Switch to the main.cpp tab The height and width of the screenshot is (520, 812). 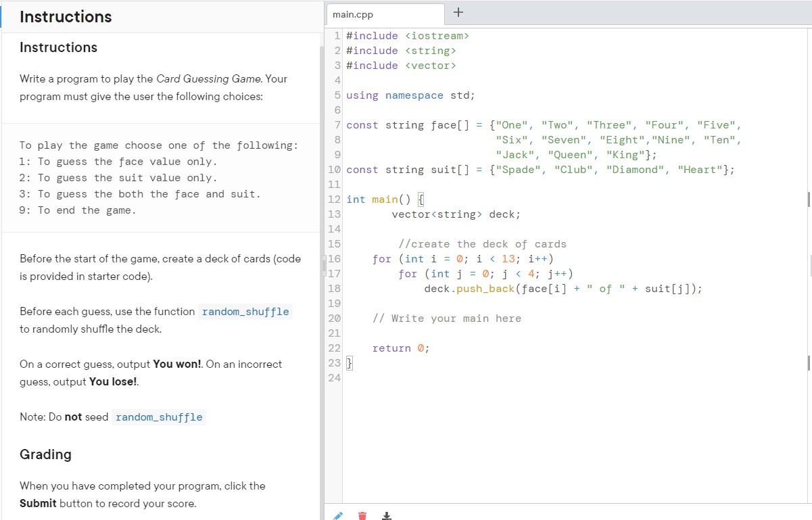[385, 14]
